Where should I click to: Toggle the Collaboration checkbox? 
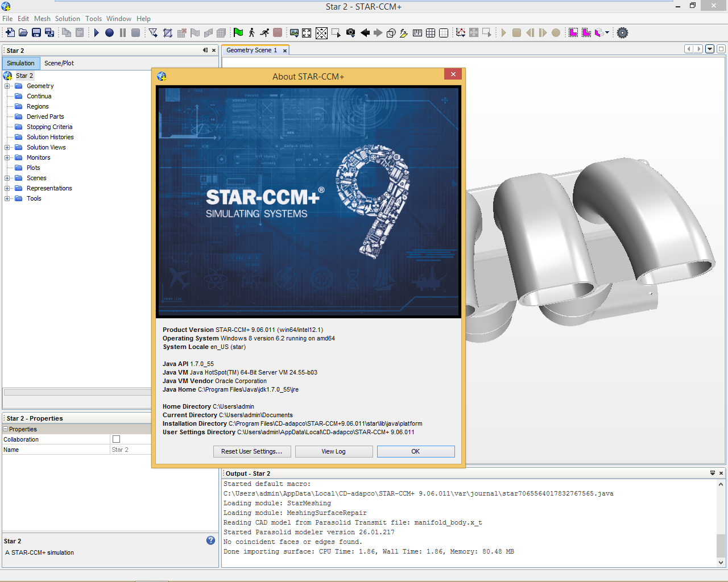tap(116, 439)
